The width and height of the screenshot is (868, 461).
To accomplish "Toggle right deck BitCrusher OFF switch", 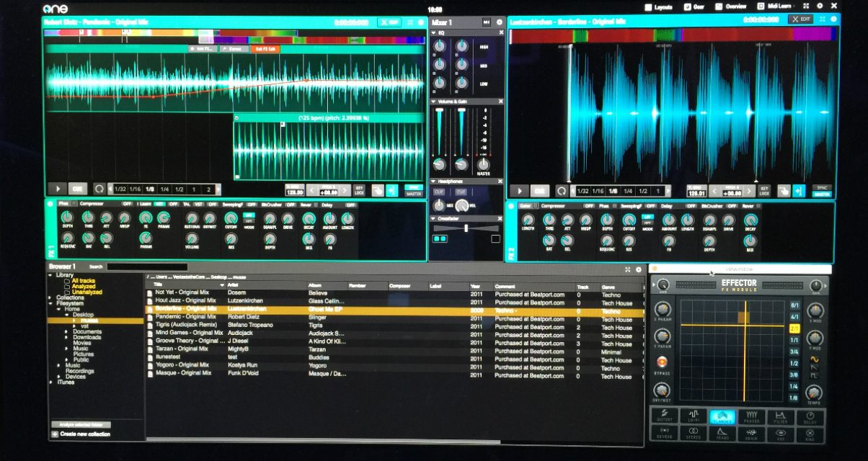I will [x=731, y=205].
